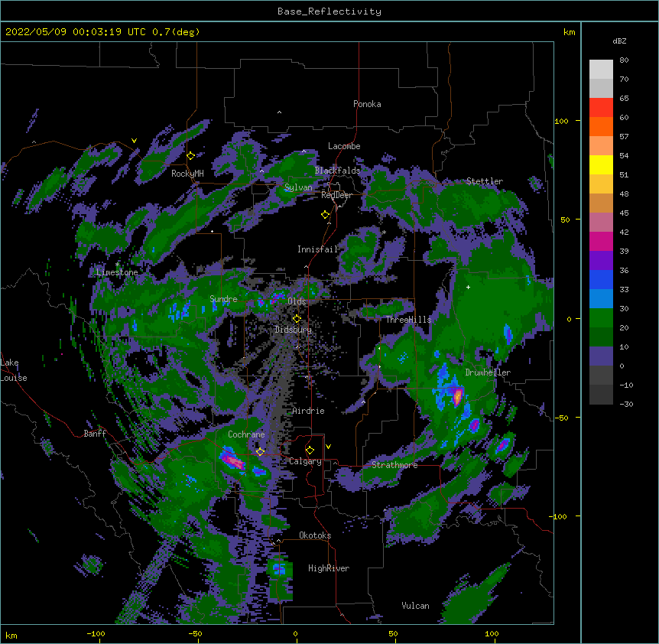Click the Okotoks city label

tap(315, 535)
